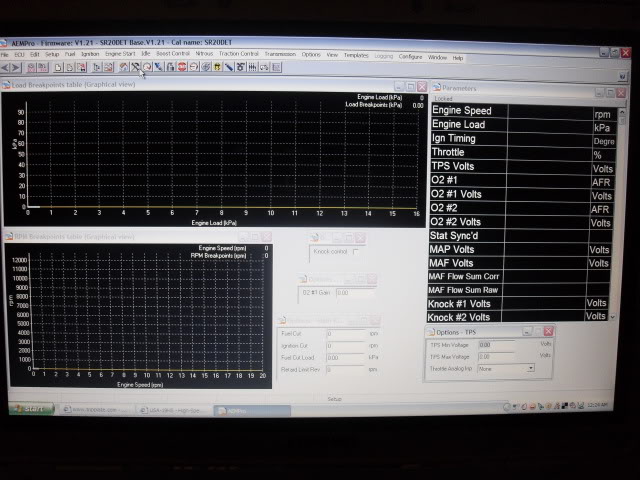
Task: Open the Throttle Analog Inp dropdown
Action: pyautogui.click(x=530, y=368)
